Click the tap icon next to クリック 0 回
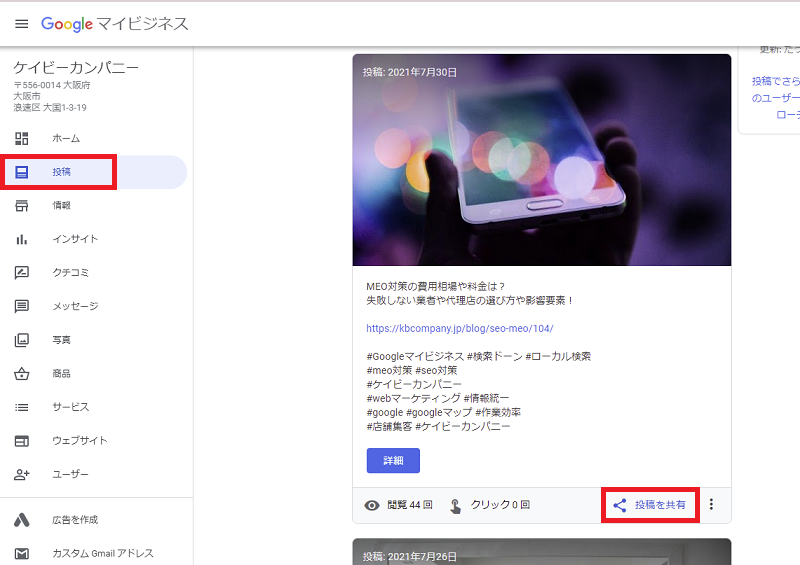This screenshot has width=800, height=565. 455,505
